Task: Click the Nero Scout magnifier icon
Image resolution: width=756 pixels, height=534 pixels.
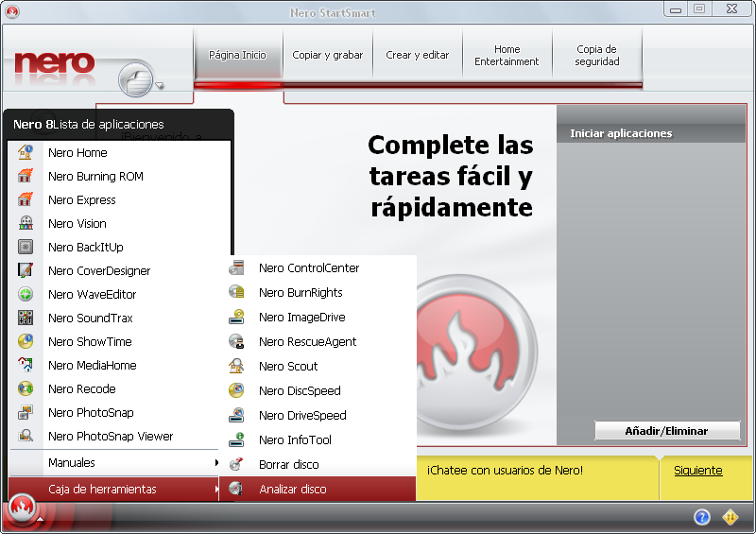Action: click(x=236, y=366)
